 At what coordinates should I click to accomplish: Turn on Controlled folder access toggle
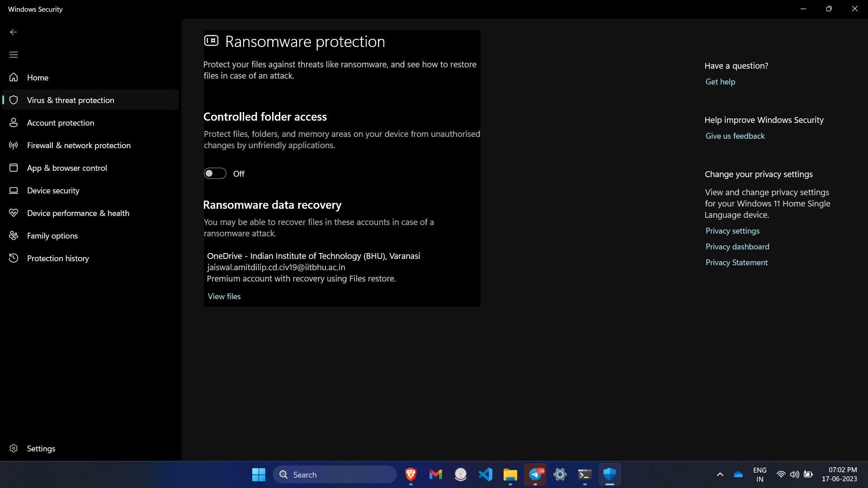[215, 174]
